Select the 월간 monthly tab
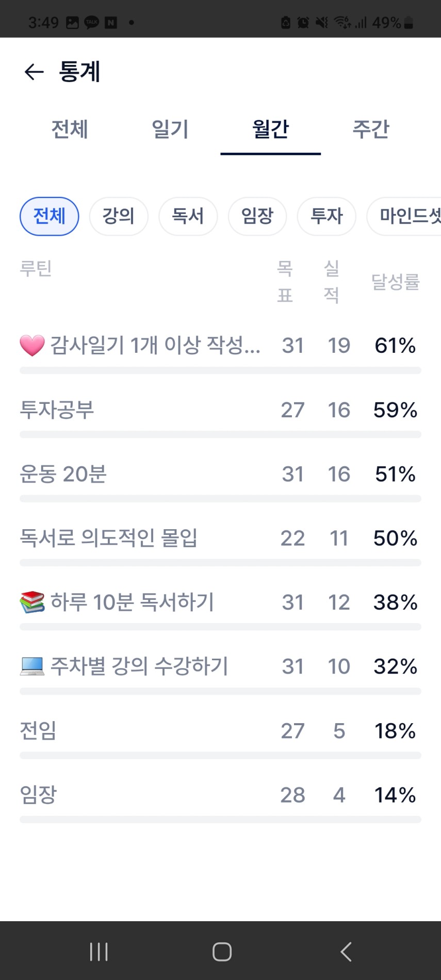Screen dimensions: 441x980 [x=270, y=129]
